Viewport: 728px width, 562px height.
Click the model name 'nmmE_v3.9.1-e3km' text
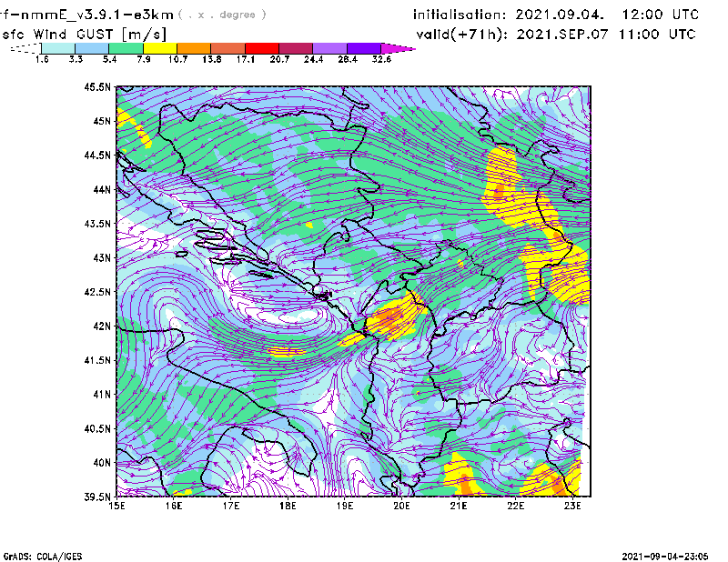96,15
